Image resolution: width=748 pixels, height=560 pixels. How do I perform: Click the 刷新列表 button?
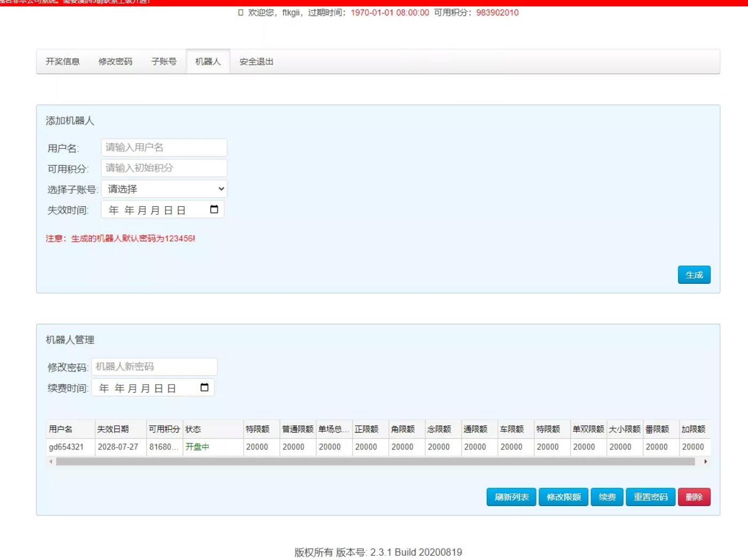(511, 497)
